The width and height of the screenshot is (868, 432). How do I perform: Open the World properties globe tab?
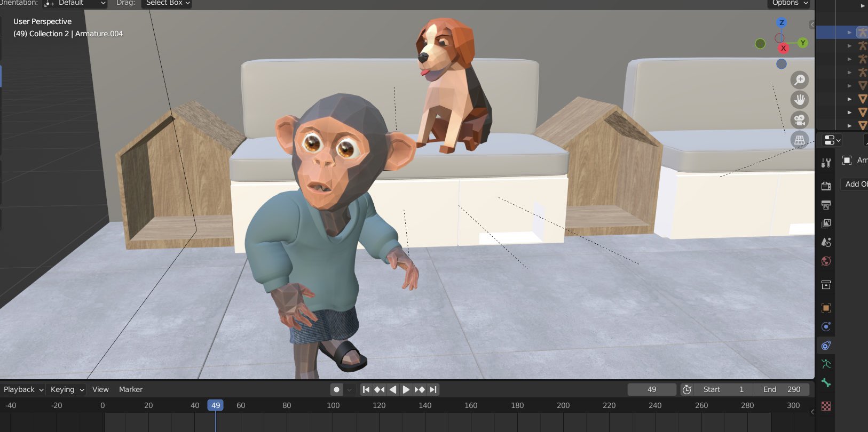[x=826, y=261]
